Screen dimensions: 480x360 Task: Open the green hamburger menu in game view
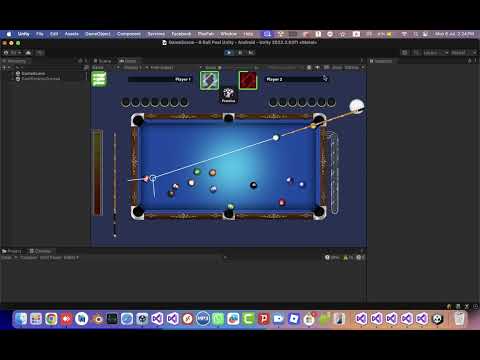99,79
